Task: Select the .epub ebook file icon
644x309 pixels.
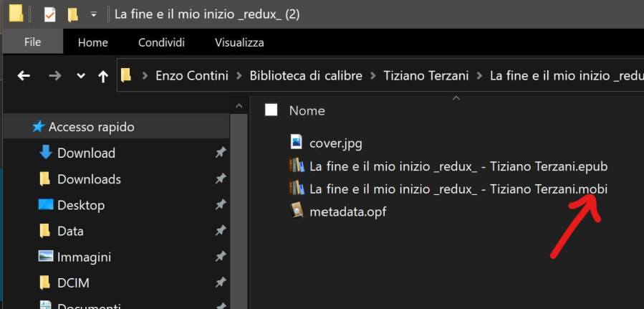Action: [x=297, y=166]
